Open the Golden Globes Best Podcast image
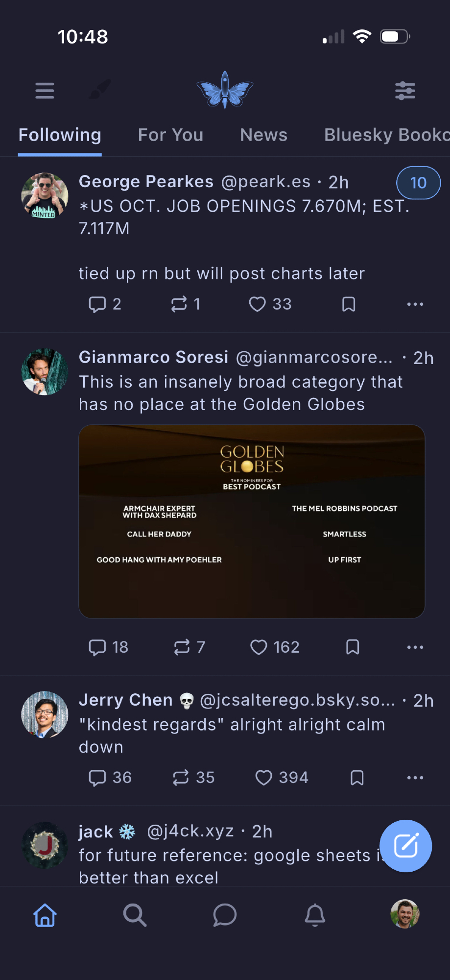The image size is (450, 980). (x=252, y=521)
